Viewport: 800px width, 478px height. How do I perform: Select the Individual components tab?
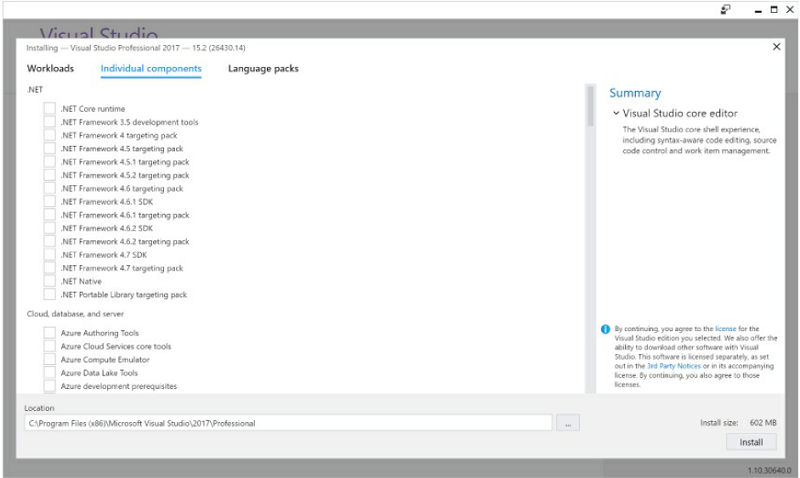click(x=151, y=68)
